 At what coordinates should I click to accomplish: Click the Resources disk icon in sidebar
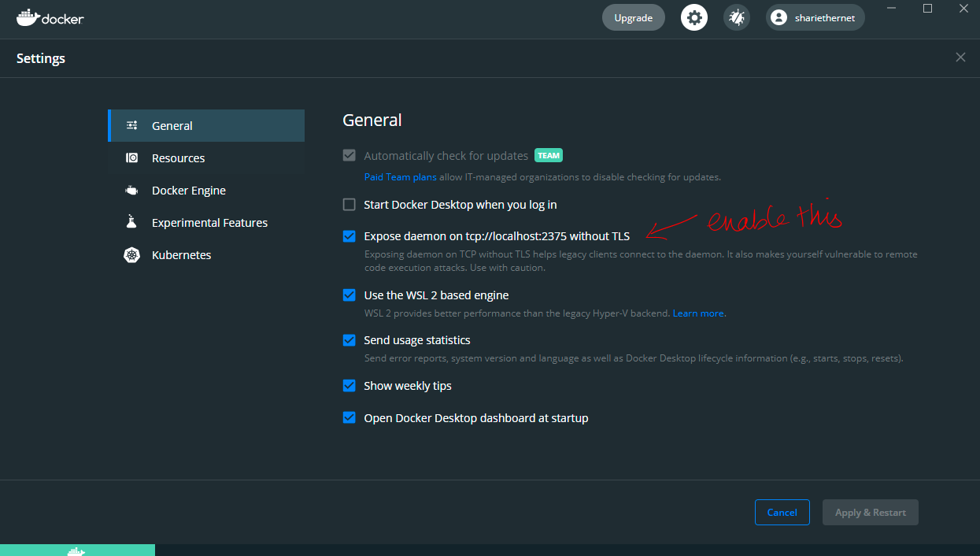coord(132,158)
